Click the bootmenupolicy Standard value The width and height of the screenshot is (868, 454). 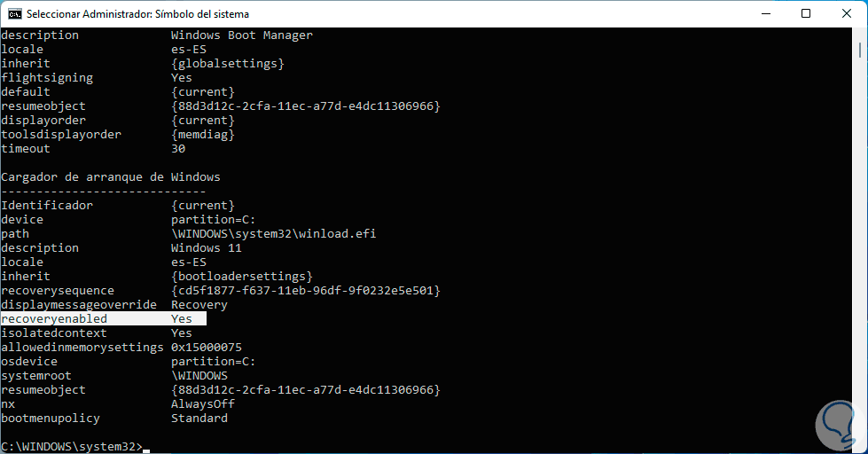tap(199, 419)
